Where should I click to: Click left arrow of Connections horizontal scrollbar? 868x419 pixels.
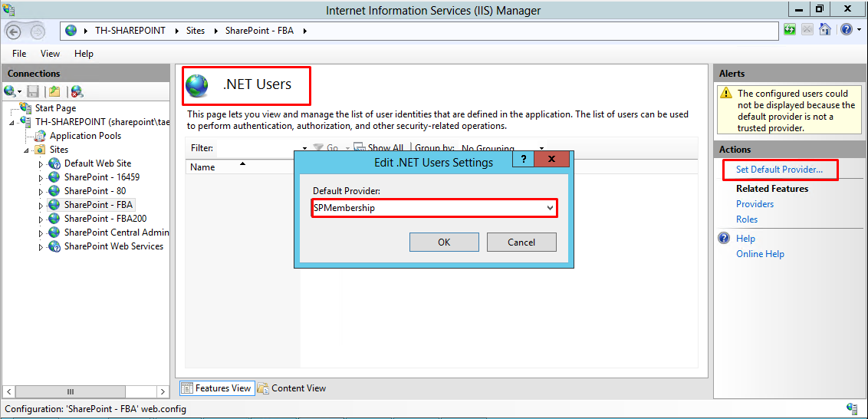[11, 391]
